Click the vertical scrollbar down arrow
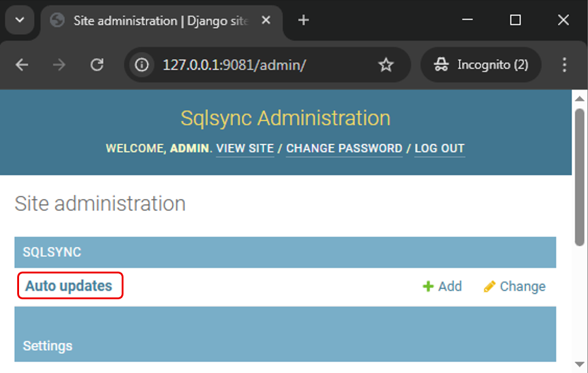 579,365
